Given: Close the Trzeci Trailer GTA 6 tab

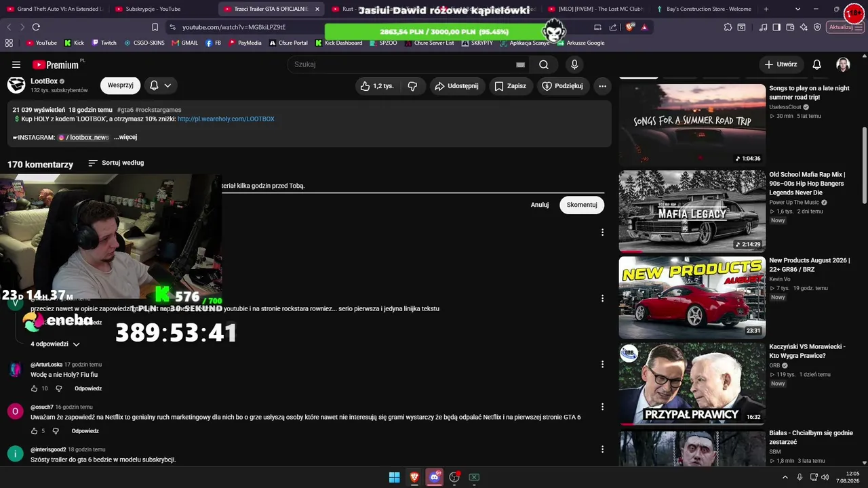Looking at the screenshot, I should pos(317,9).
